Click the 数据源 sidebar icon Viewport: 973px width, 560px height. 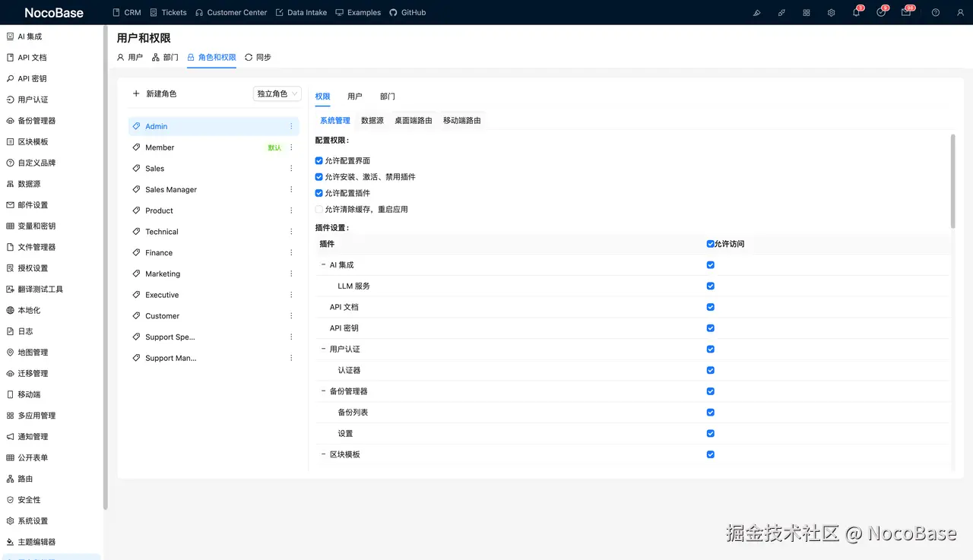[10, 184]
